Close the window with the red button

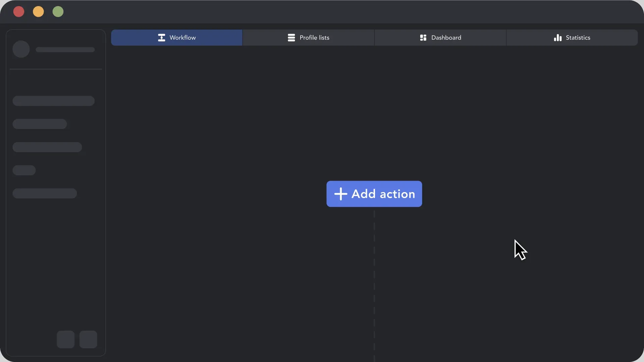pos(19,12)
